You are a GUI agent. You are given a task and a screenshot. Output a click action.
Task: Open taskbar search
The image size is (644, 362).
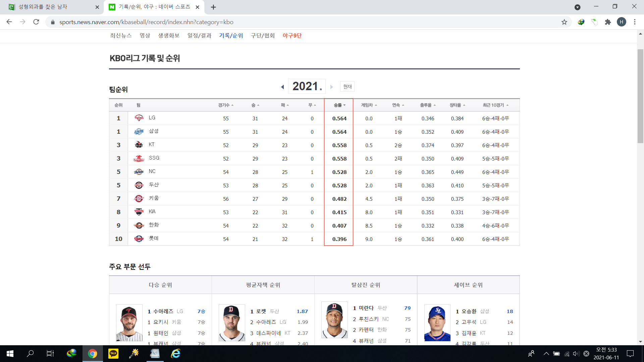click(30, 354)
